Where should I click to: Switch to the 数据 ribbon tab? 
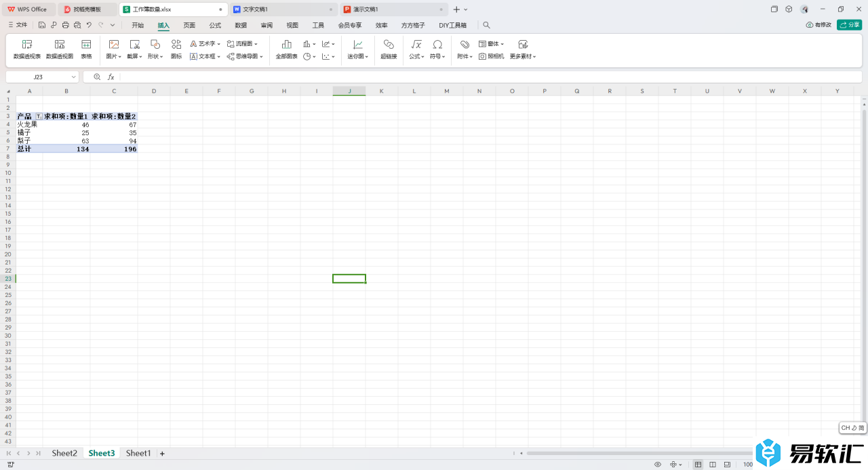(x=241, y=25)
